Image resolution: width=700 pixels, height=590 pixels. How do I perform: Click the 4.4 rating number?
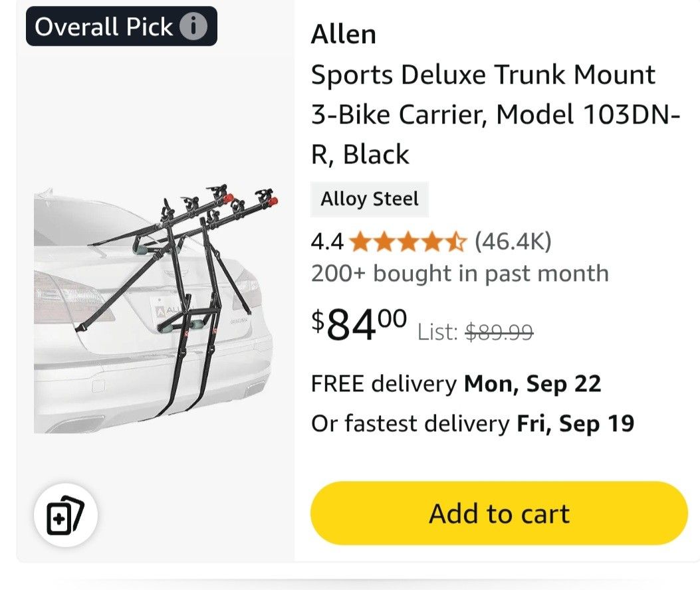tap(327, 242)
